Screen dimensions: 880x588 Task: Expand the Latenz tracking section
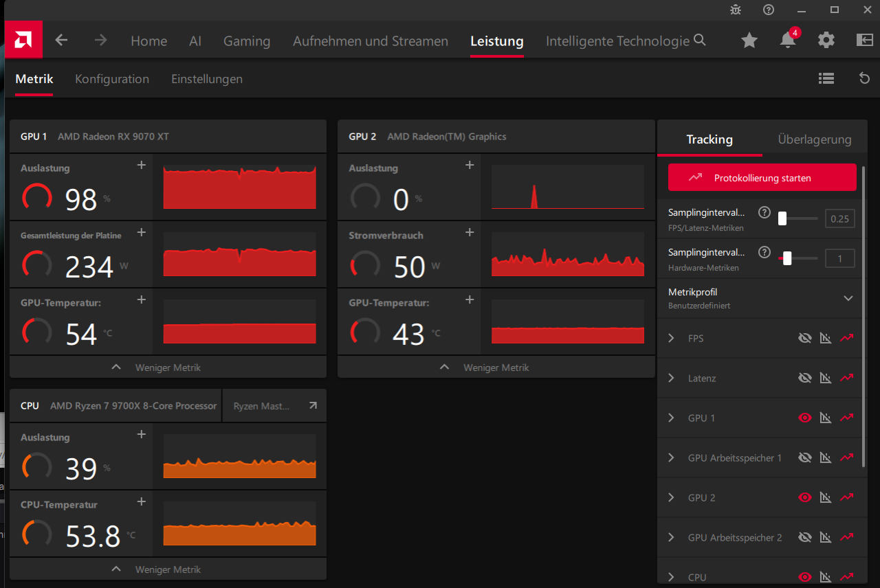coord(672,378)
